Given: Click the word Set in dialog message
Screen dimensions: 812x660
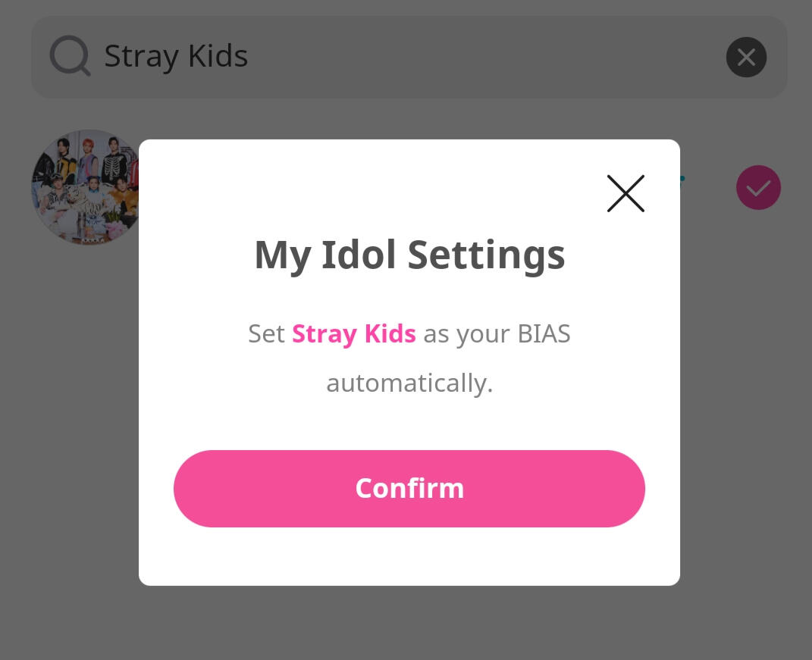Looking at the screenshot, I should tap(266, 334).
